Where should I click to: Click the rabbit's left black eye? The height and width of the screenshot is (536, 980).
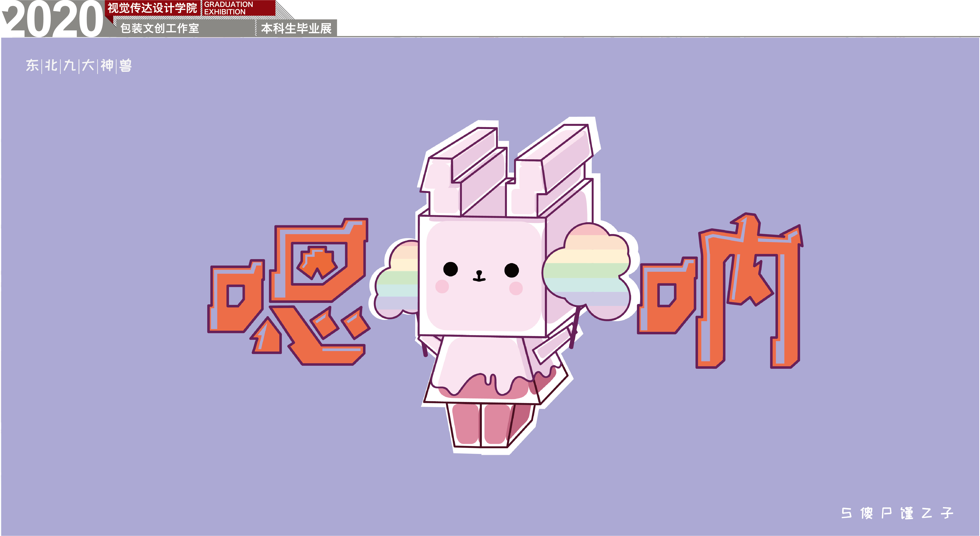[x=450, y=269]
